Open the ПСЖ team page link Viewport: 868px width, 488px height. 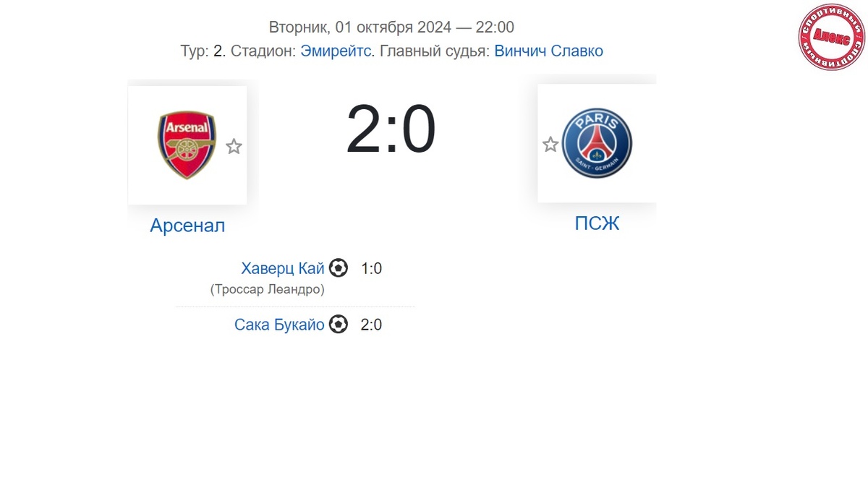(x=597, y=223)
